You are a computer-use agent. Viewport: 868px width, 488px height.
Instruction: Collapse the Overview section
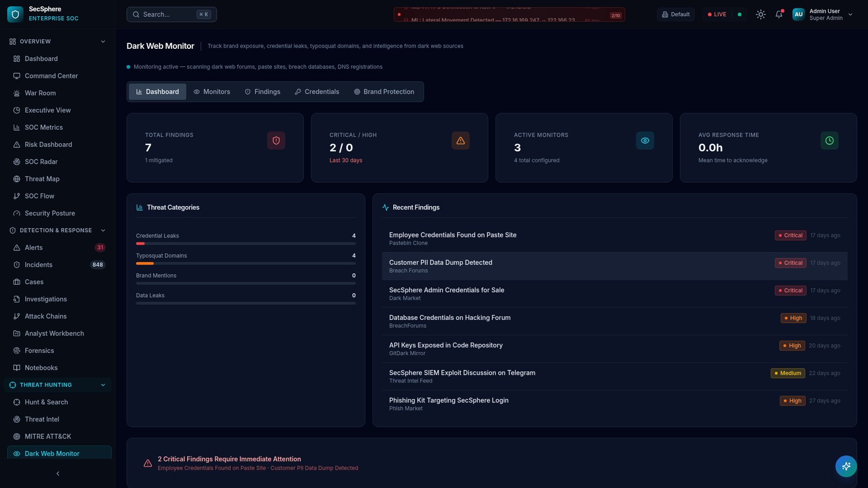click(58, 41)
